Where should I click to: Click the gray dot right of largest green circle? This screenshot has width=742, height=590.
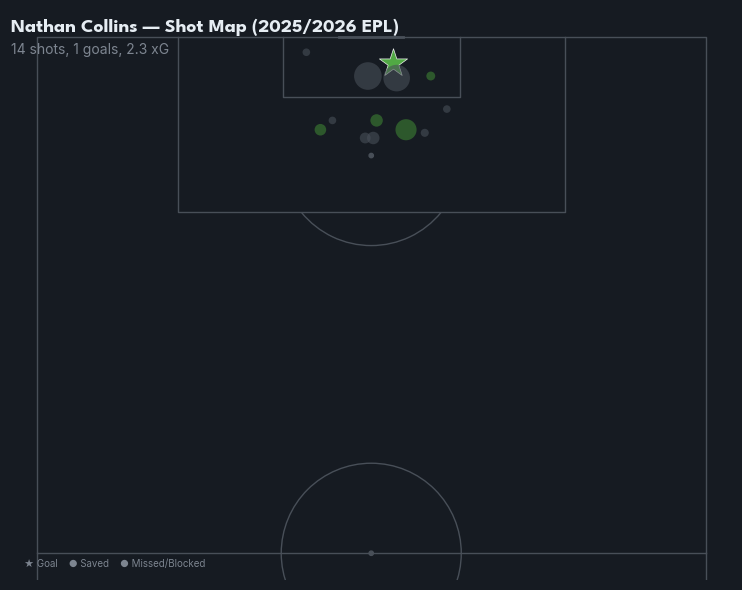point(425,133)
